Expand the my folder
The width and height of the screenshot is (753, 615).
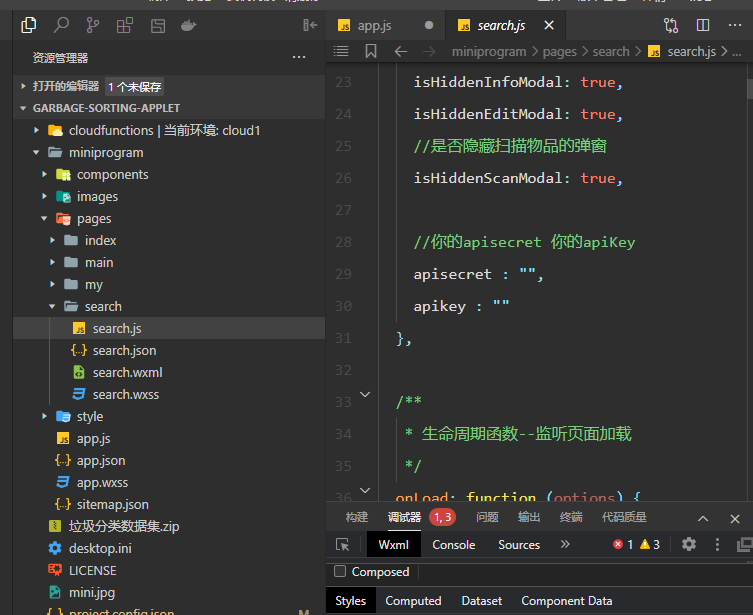coord(52,284)
